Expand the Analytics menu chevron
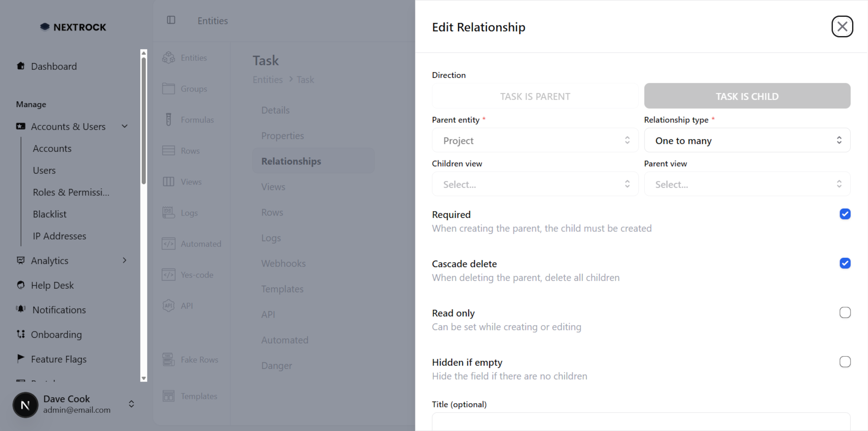This screenshot has width=868, height=431. pyautogui.click(x=124, y=260)
